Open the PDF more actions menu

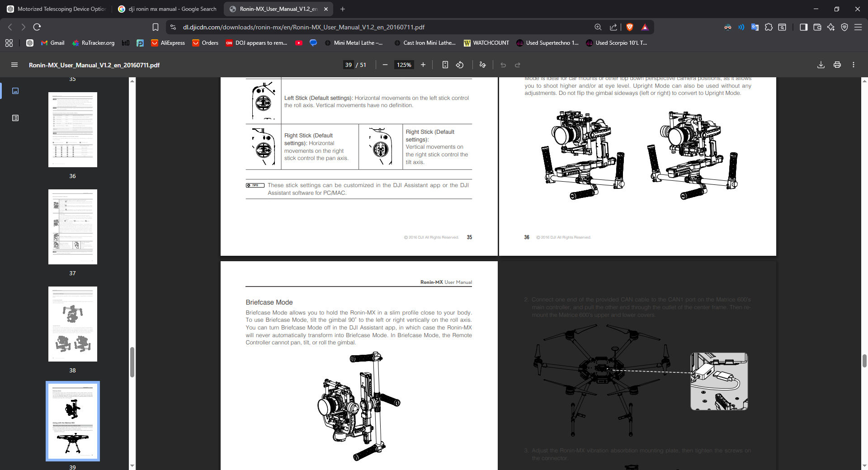click(x=853, y=65)
